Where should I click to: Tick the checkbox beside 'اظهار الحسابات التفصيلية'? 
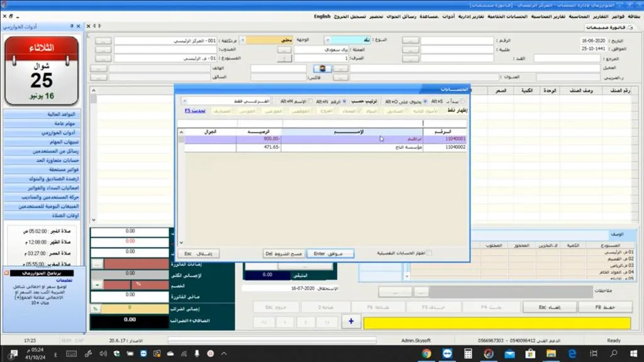(x=429, y=253)
